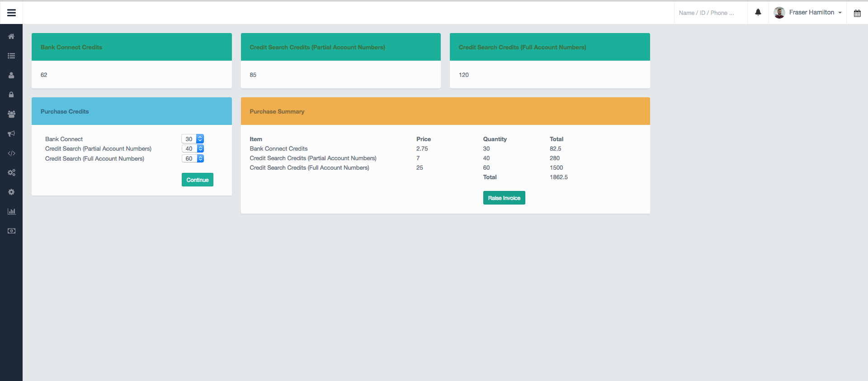Screen dimensions: 868x381
Task: Click the Credit Search Partial quantity stepper
Action: point(200,148)
